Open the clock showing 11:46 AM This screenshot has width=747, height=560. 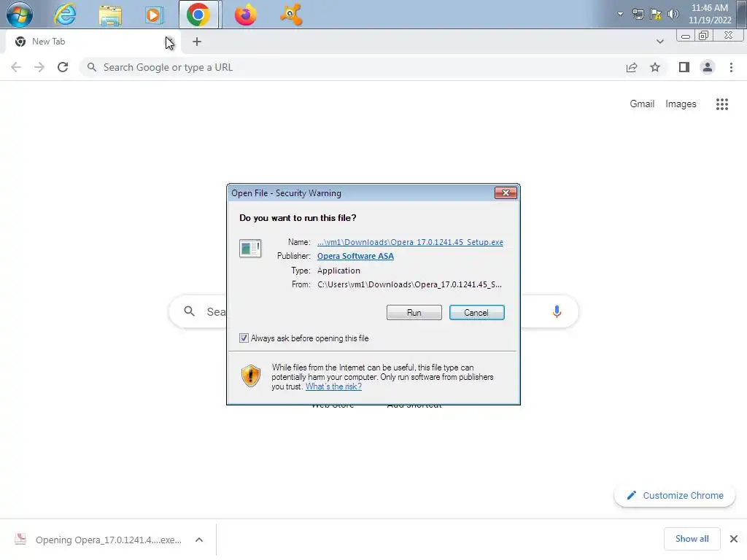709,14
